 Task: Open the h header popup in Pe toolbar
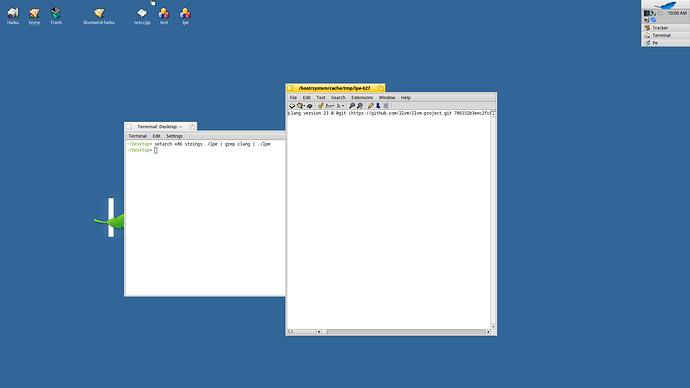pos(340,106)
